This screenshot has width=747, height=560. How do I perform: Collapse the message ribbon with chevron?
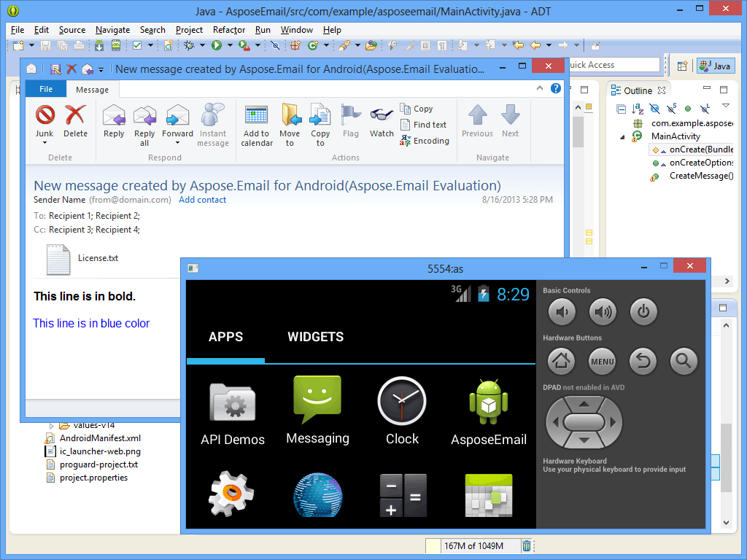(539, 88)
